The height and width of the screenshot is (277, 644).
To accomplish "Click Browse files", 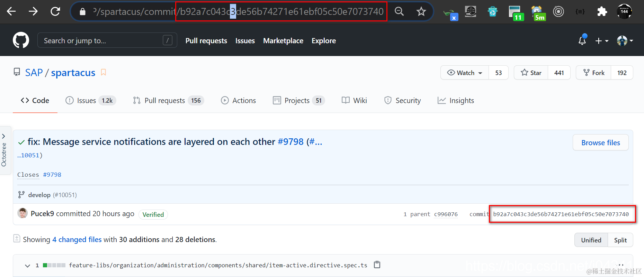I will (600, 142).
